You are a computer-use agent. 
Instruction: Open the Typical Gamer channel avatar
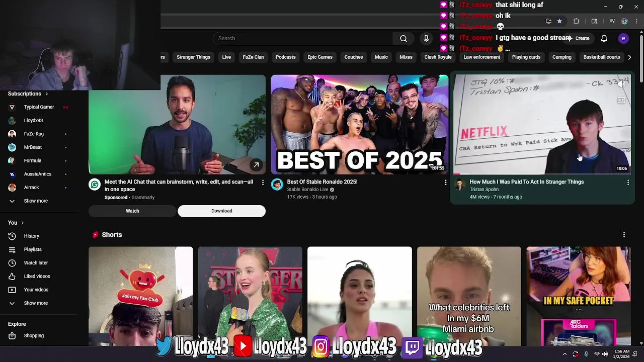[x=12, y=107]
